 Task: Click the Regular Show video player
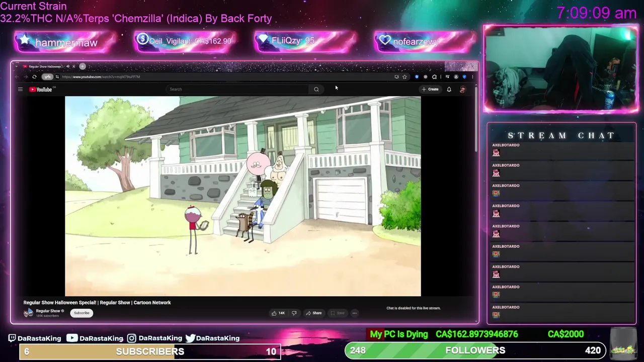coord(243,196)
